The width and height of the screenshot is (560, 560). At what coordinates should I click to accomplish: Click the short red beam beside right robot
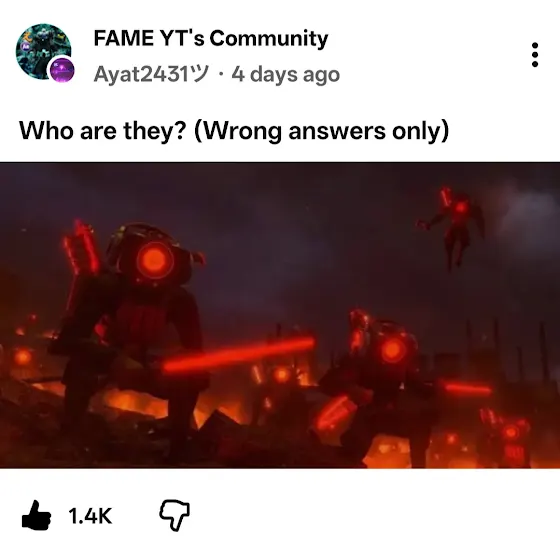466,388
